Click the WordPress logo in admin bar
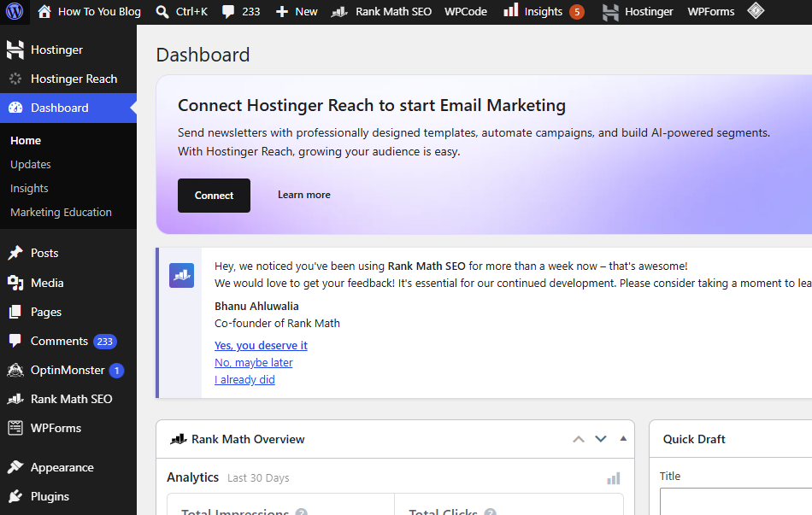Image resolution: width=812 pixels, height=515 pixels. [x=15, y=11]
